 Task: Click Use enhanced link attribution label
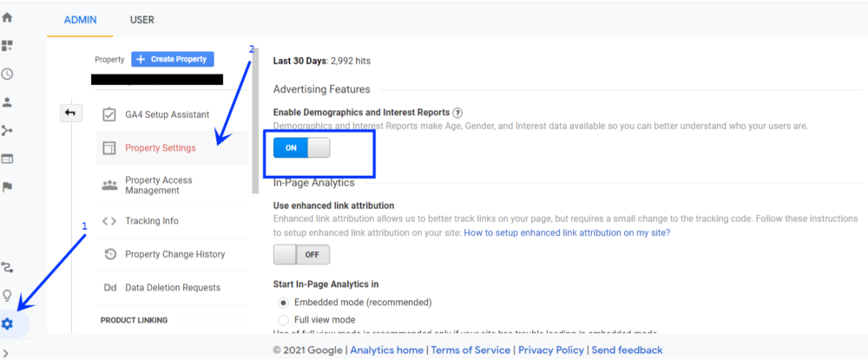[334, 206]
